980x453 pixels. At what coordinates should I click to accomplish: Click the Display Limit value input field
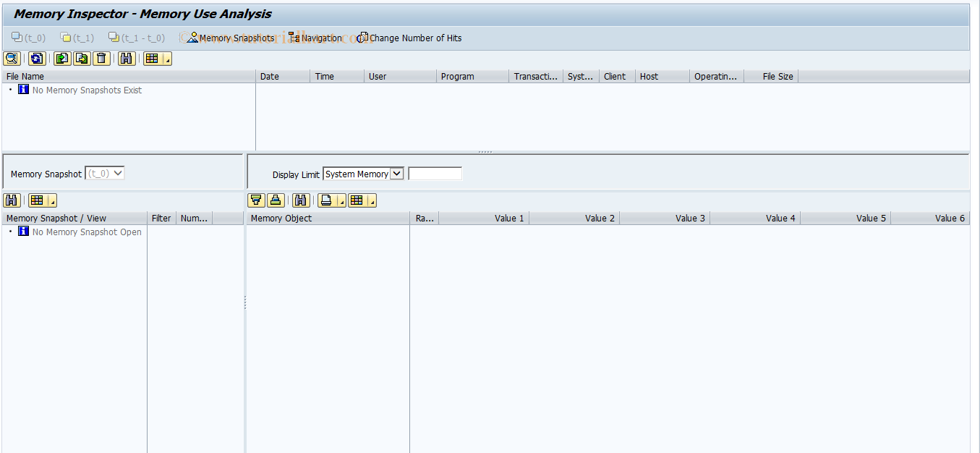(x=435, y=174)
